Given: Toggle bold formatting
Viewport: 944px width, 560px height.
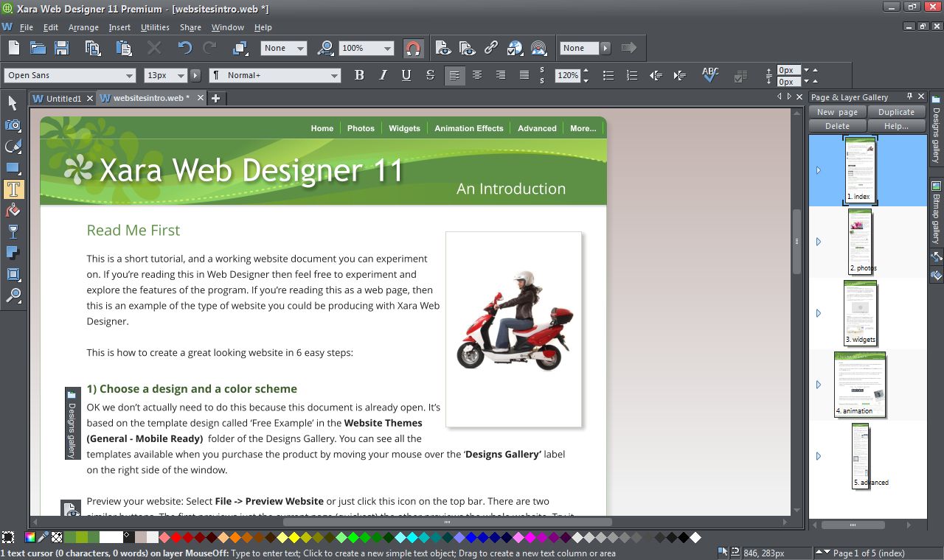Looking at the screenshot, I should [359, 75].
